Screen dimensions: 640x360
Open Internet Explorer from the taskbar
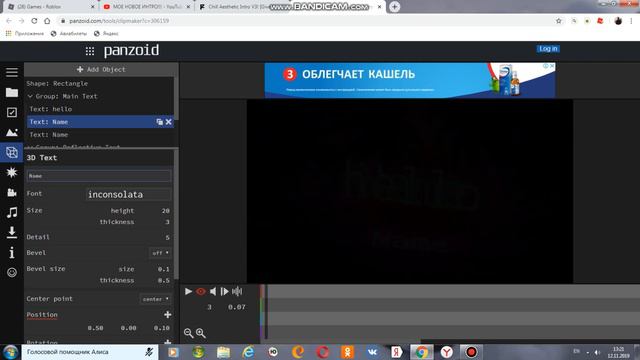tap(248, 352)
